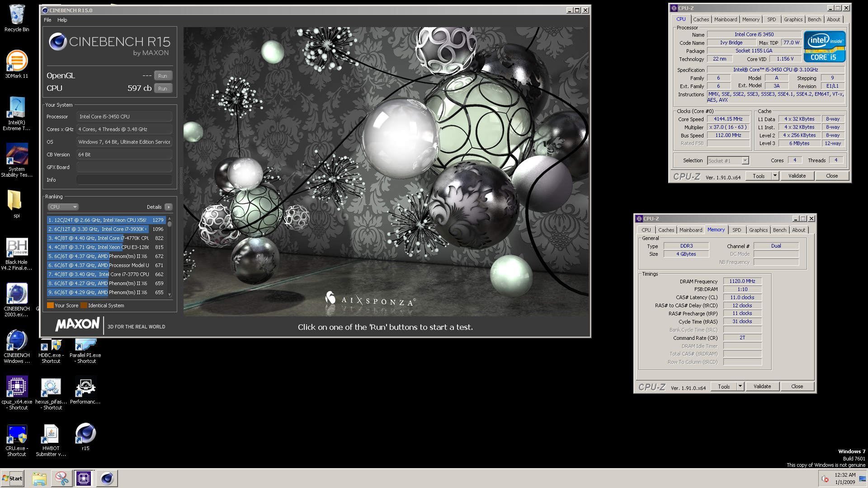This screenshot has width=868, height=488.
Task: Open Memory tab in top CPU-Z window
Action: click(x=751, y=19)
